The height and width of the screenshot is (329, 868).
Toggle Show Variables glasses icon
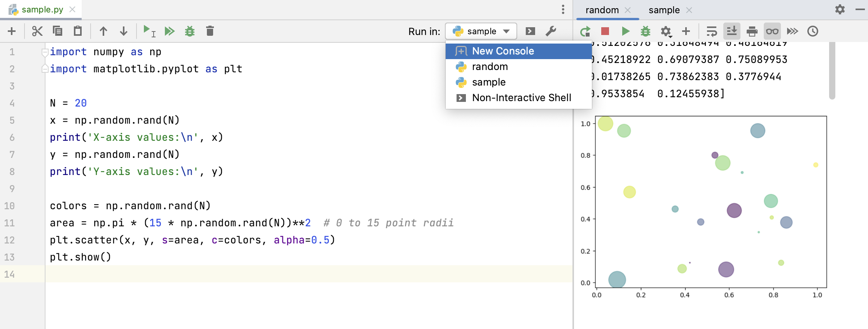coord(772,31)
